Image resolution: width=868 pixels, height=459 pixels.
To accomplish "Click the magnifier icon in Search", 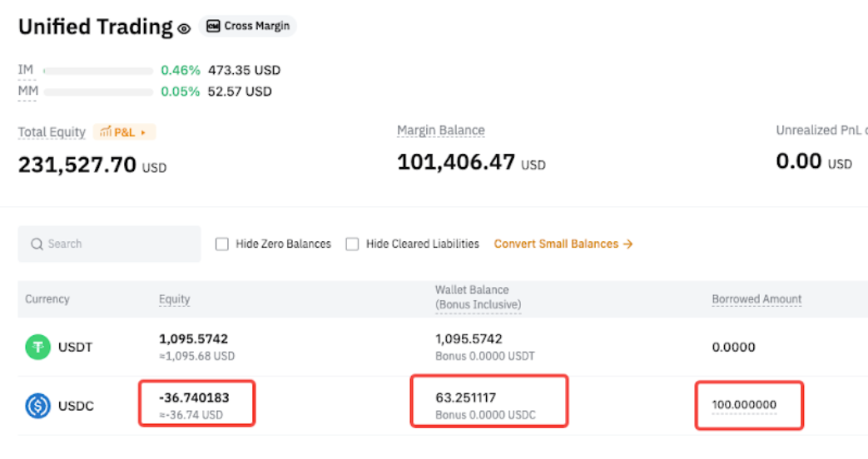I will (x=37, y=244).
